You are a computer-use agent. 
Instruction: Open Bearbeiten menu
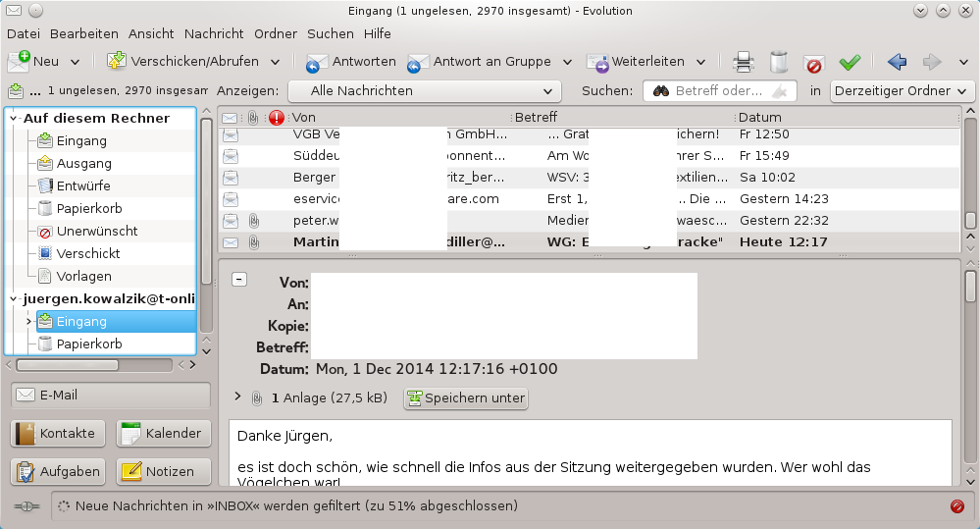(x=83, y=33)
